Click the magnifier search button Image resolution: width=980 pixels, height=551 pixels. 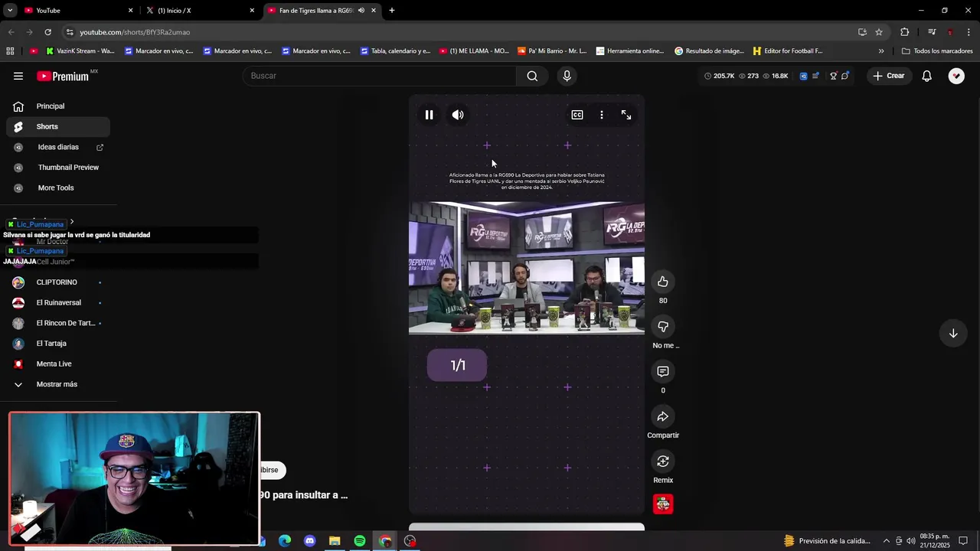pyautogui.click(x=532, y=76)
